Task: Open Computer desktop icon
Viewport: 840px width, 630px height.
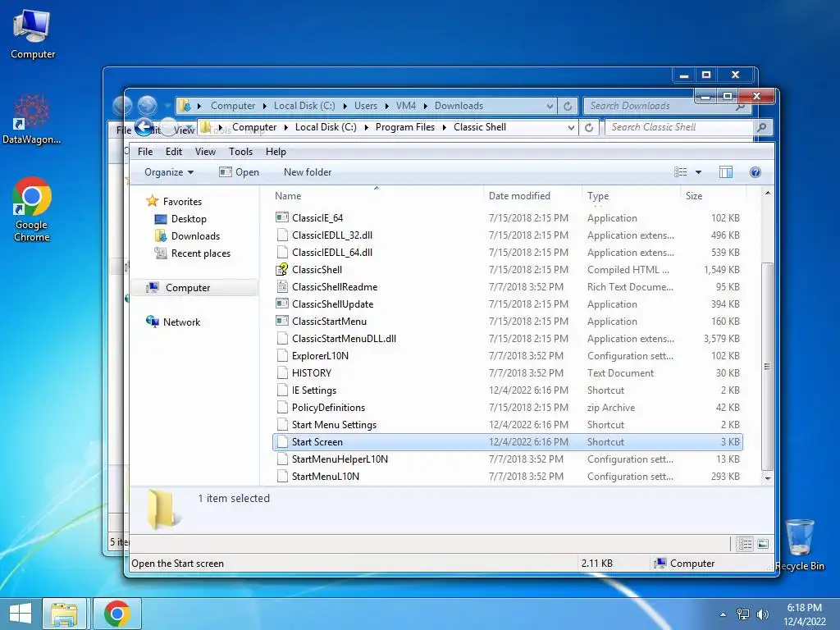Action: click(x=32, y=34)
